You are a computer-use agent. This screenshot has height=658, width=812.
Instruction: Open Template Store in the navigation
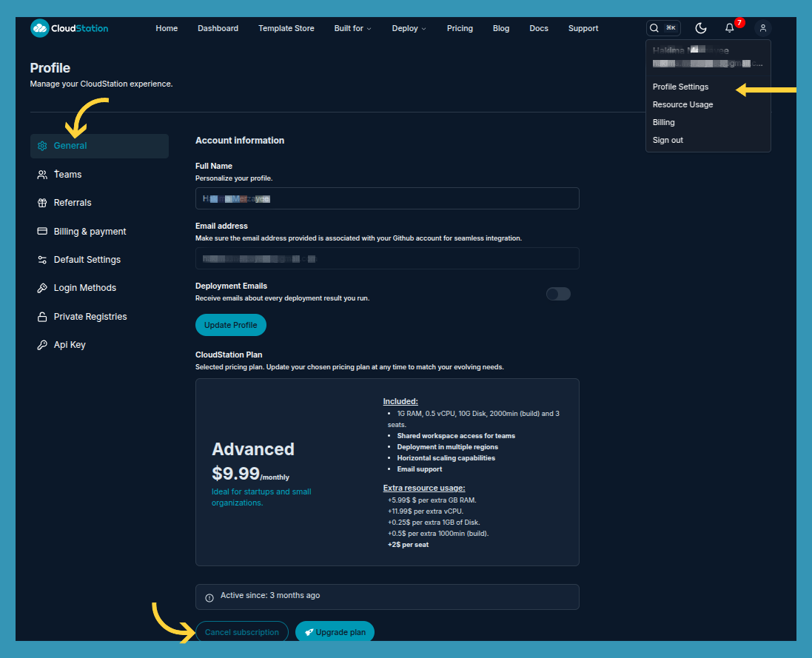coord(286,28)
